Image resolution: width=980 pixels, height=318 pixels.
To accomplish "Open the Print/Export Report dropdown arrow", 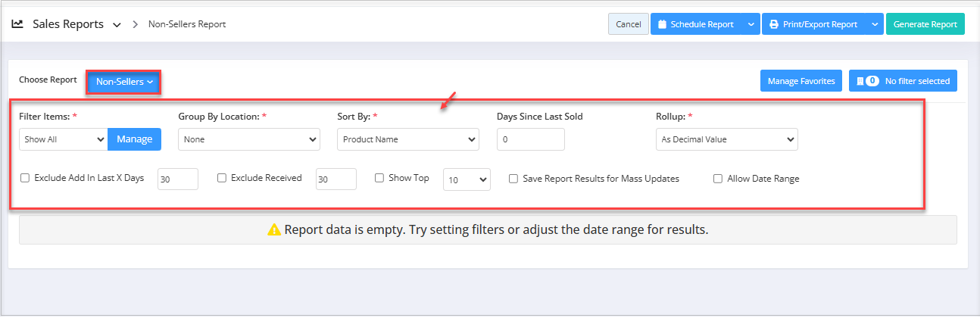I will (875, 24).
